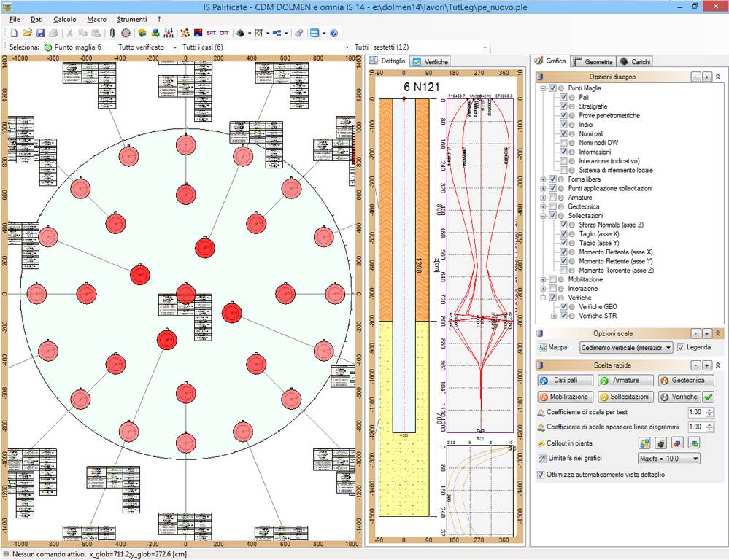The width and height of the screenshot is (729, 560).
Task: Open help with the question mark icon
Action: (333, 34)
